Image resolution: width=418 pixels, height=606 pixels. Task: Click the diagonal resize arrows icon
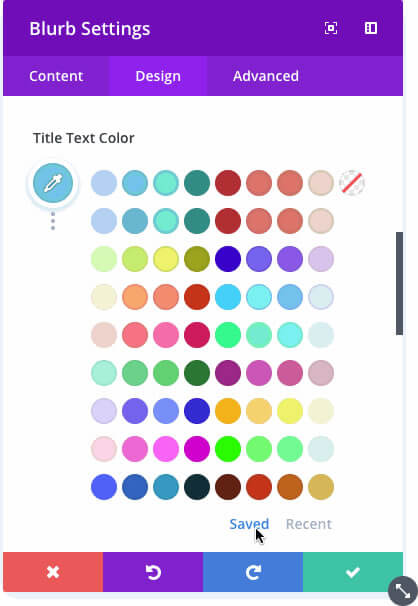403,591
